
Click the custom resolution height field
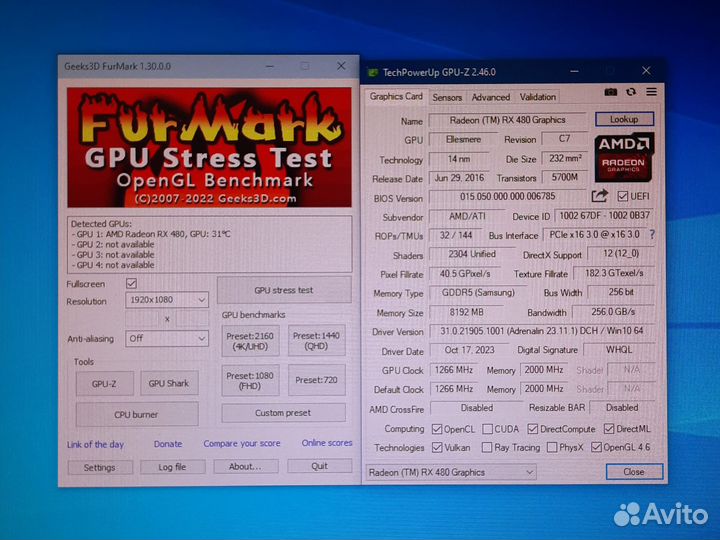[x=192, y=319]
